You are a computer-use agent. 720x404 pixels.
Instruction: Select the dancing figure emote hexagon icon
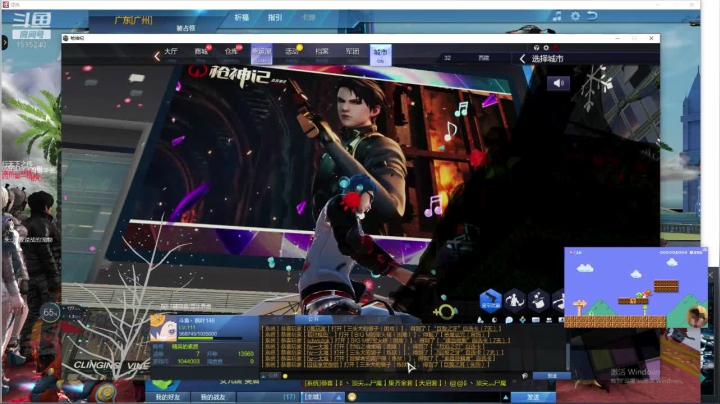(x=514, y=301)
